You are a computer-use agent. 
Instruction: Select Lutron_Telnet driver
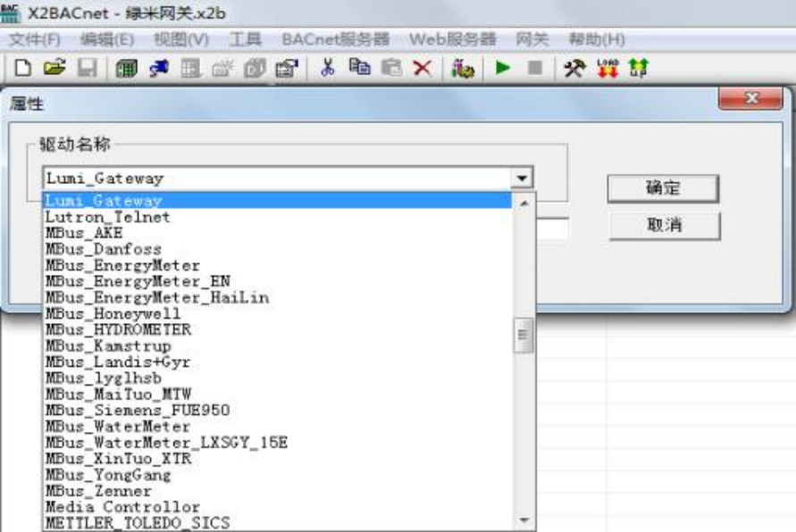point(278,217)
